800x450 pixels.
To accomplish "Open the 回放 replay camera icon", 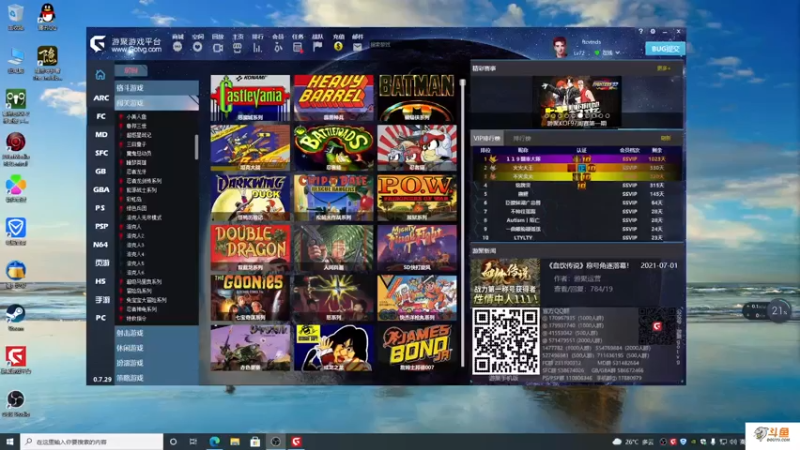I will [218, 47].
